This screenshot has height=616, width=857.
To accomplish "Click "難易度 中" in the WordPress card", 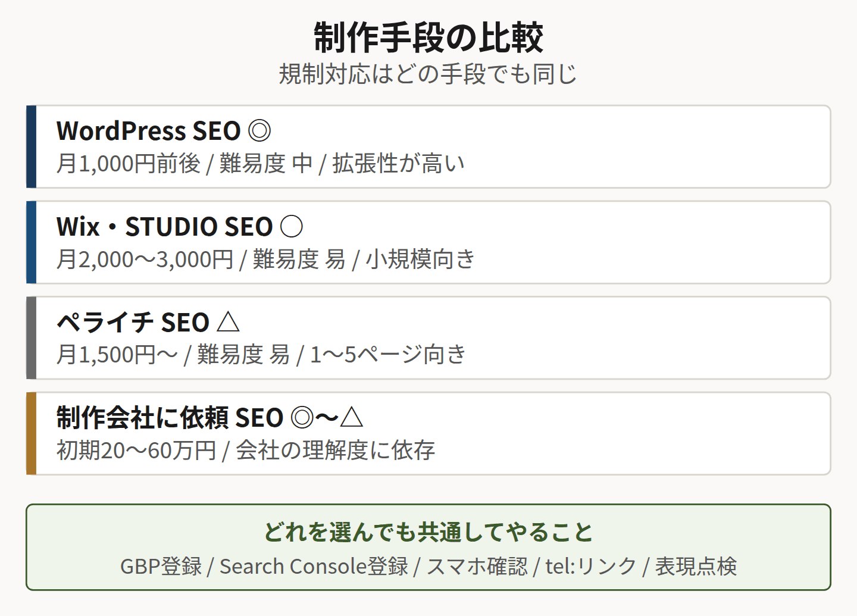I will [266, 163].
